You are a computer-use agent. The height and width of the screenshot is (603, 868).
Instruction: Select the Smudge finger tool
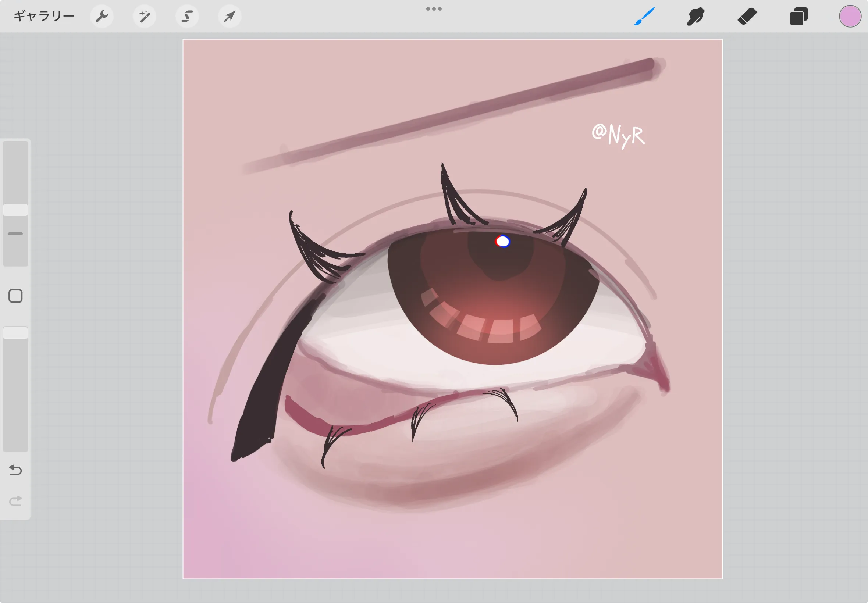pyautogui.click(x=696, y=16)
